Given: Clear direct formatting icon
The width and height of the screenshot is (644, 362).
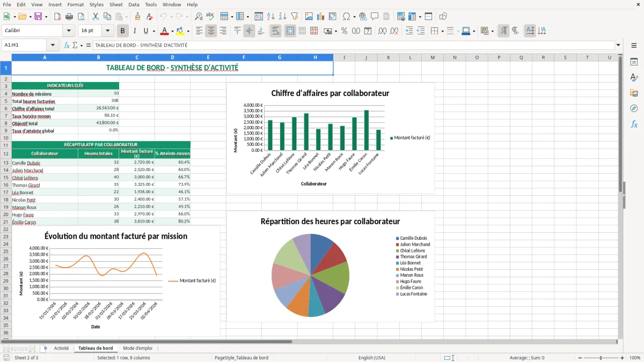Looking at the screenshot, I should (149, 17).
